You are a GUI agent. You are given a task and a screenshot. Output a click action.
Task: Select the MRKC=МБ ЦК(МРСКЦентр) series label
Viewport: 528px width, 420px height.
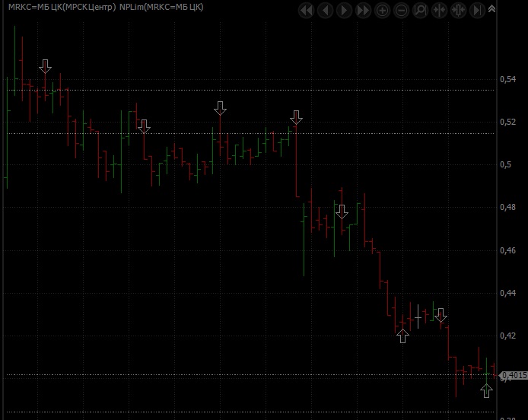(x=61, y=7)
